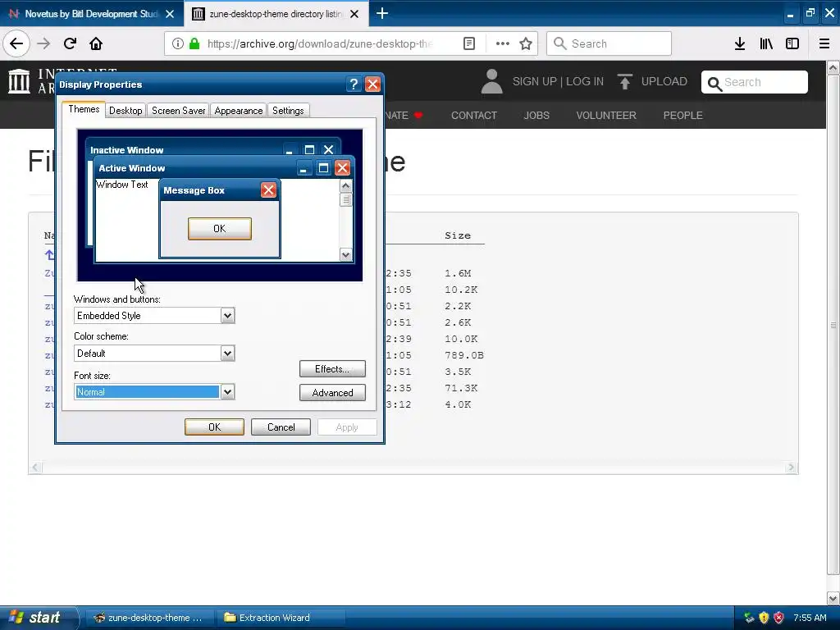Viewport: 840px width, 630px height.
Task: Open the VOLUNTEER nav link
Action: point(606,115)
